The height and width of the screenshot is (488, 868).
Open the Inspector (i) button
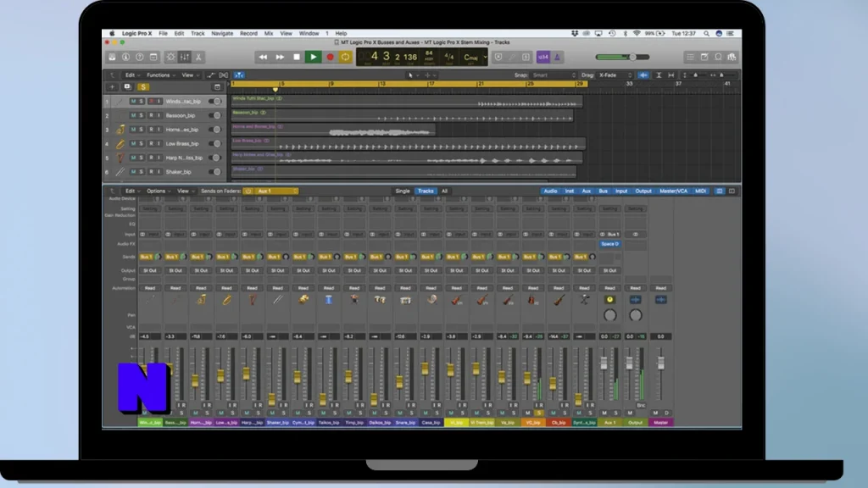click(125, 57)
